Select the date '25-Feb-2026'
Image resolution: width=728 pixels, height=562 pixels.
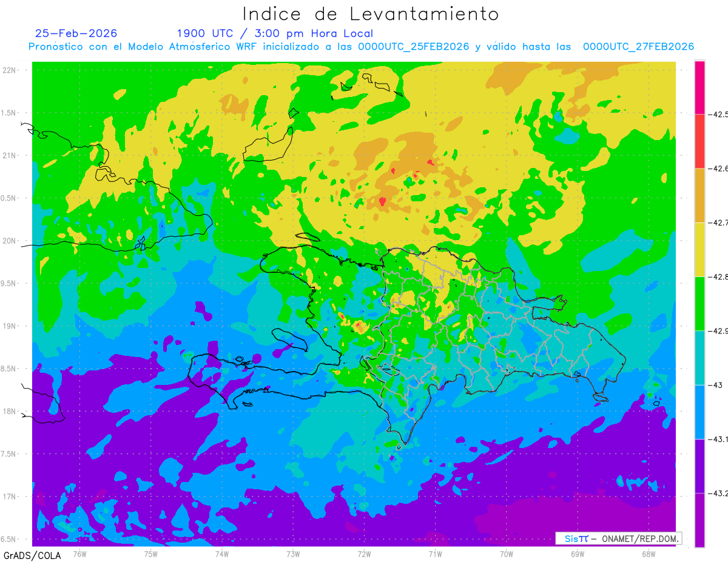pos(76,33)
